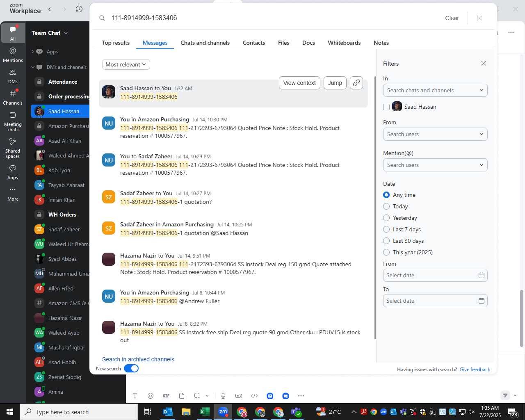
Task: Switch to the Docs tab
Action: [308, 43]
